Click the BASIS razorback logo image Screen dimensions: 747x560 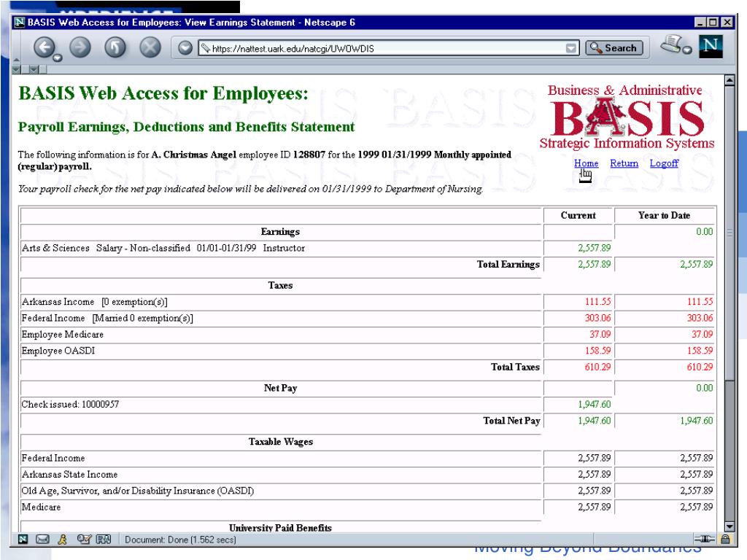coord(627,117)
